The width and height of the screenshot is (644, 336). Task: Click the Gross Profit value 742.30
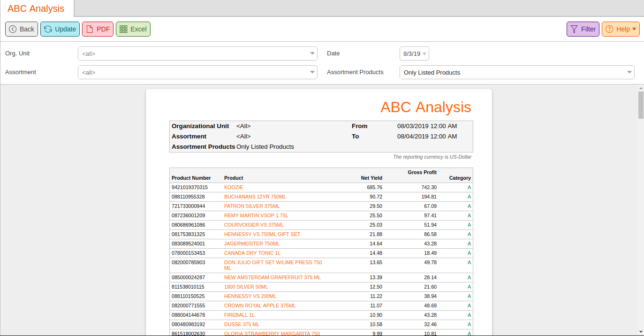pyautogui.click(x=429, y=187)
